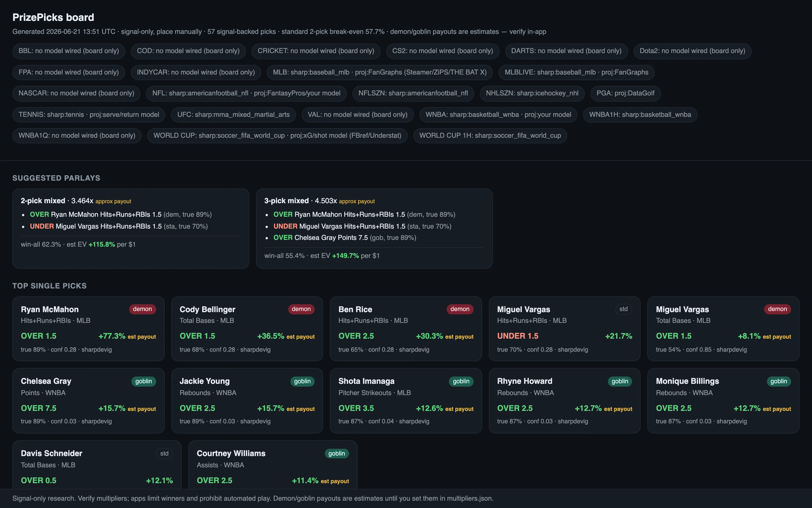The height and width of the screenshot is (508, 812).
Task: Click the goblin badge on Courtney Williams card
Action: coord(337,454)
